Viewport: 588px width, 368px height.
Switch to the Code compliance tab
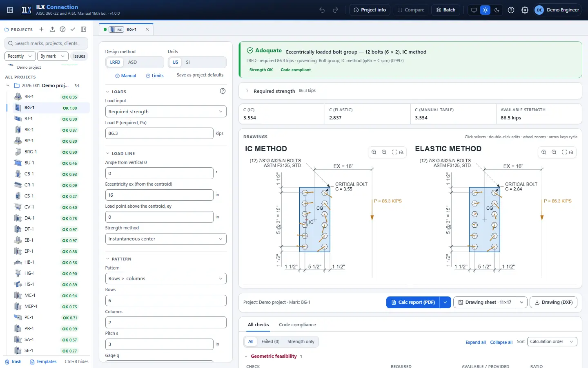[297, 325]
